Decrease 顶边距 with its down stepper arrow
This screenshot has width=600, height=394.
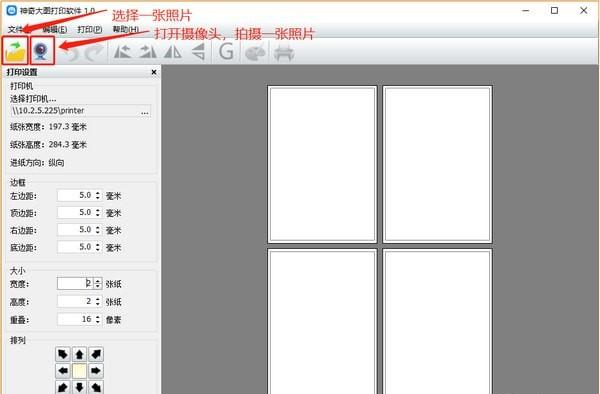point(98,216)
